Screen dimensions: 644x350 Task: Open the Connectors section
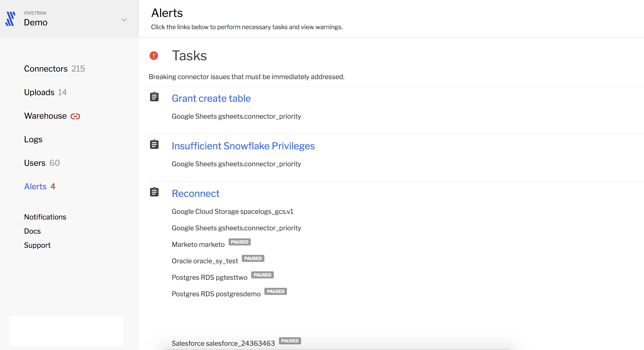pyautogui.click(x=46, y=69)
